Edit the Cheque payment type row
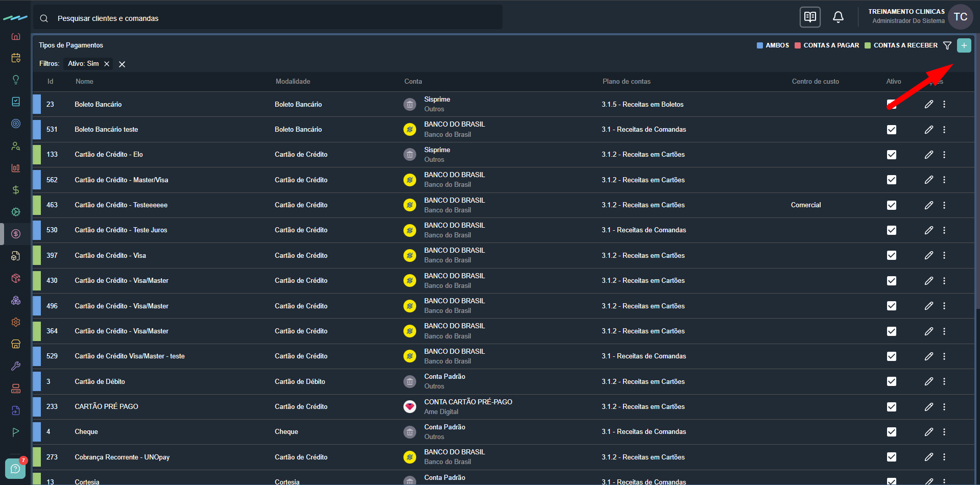The image size is (980, 485). [929, 432]
